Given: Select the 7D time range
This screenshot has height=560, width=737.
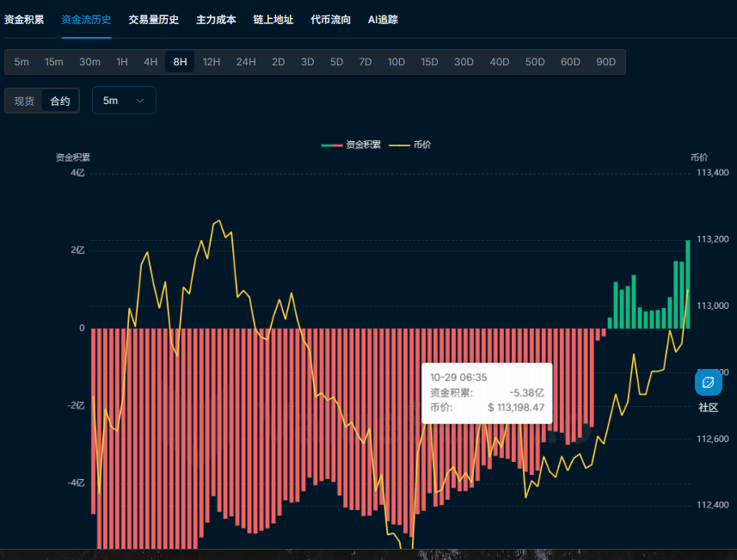Looking at the screenshot, I should coord(365,62).
